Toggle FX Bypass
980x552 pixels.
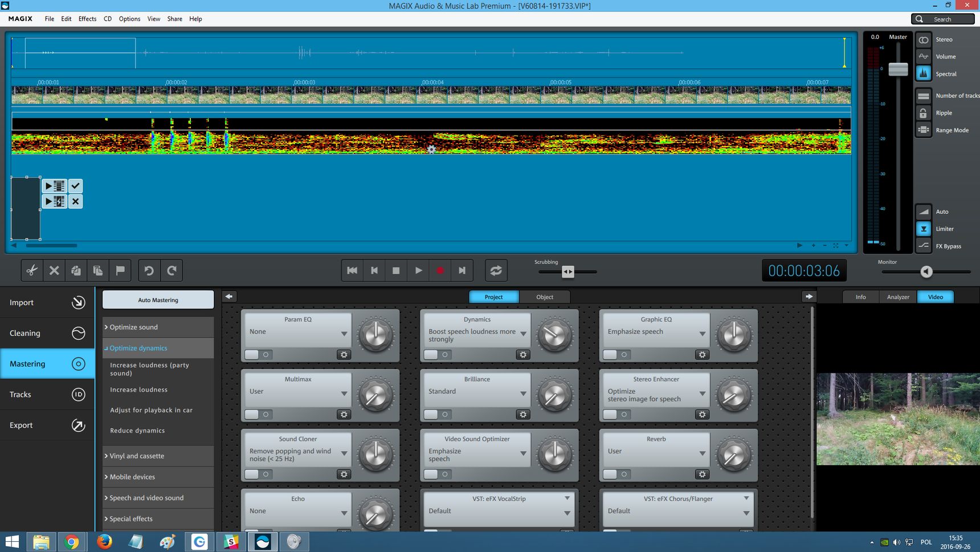coord(924,246)
